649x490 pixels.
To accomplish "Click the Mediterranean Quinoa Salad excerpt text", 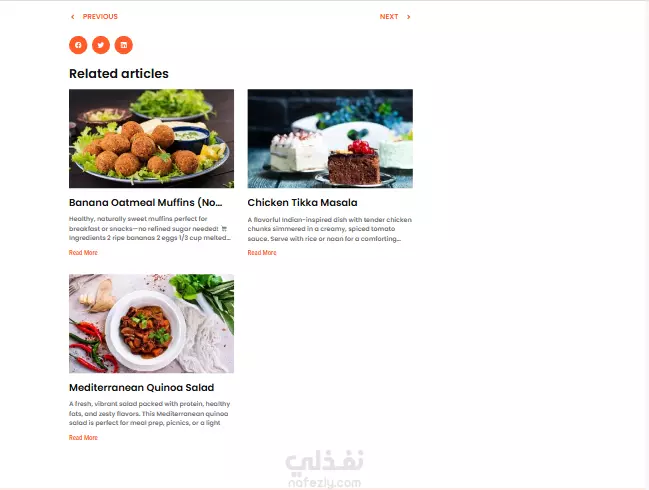I will [149, 413].
